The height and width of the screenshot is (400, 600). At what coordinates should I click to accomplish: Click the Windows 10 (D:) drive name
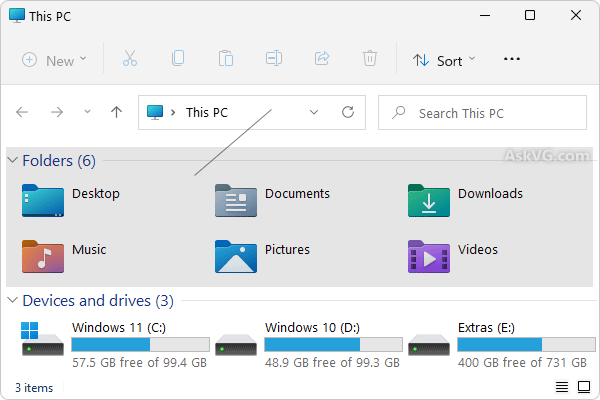point(312,328)
